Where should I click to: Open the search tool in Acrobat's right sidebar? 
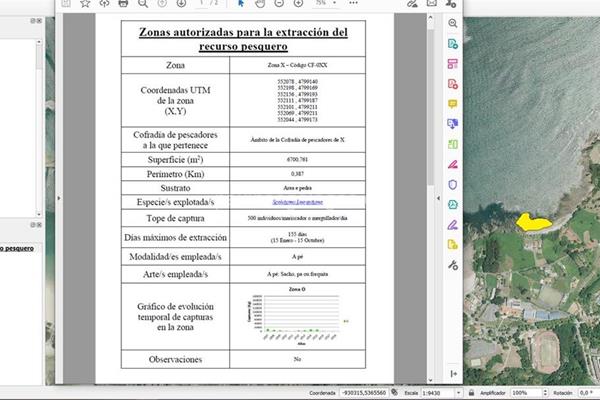pyautogui.click(x=453, y=23)
